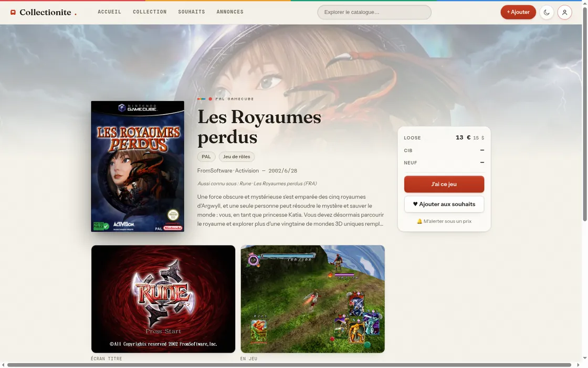Image resolution: width=588 pixels, height=368 pixels.
Task: Click the M'alerter sous un prix link
Action: [444, 221]
